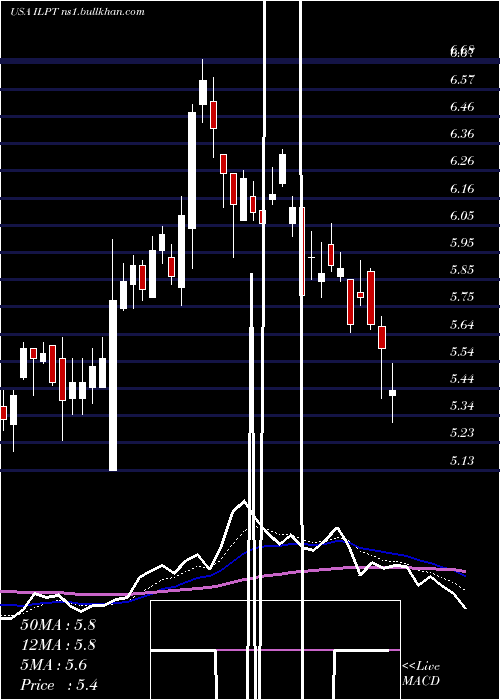Click the 5.13 price axis label
This screenshot has height=700, width=500.
(x=462, y=460)
